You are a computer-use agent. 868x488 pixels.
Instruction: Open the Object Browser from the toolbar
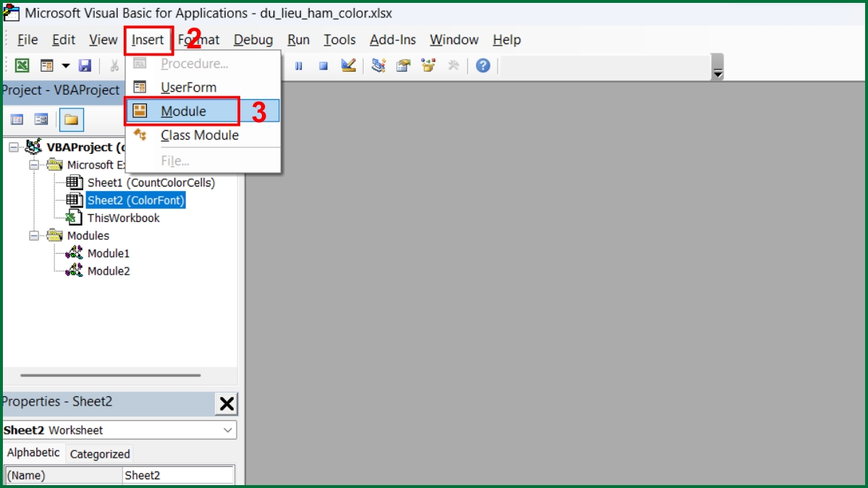428,65
